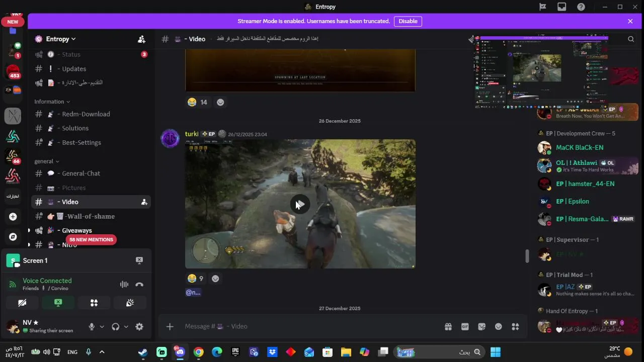
Task: Add a reaction below the turki video
Action: coord(215,279)
